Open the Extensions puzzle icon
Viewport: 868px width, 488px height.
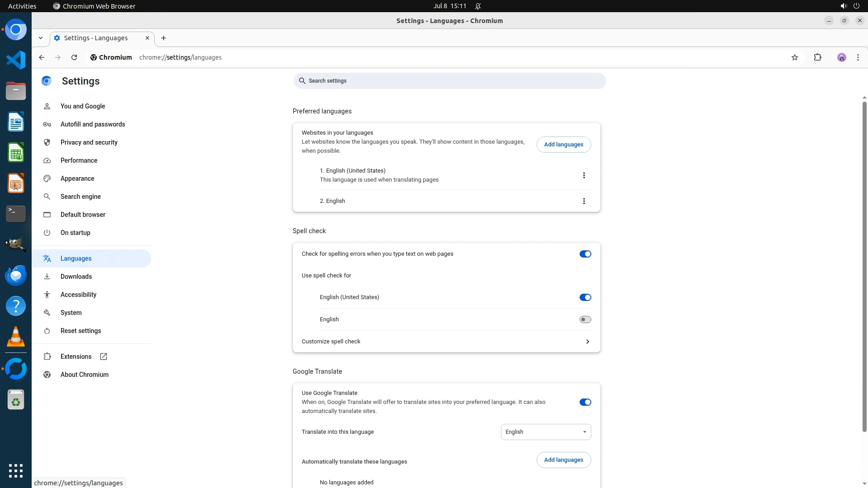coord(817,57)
